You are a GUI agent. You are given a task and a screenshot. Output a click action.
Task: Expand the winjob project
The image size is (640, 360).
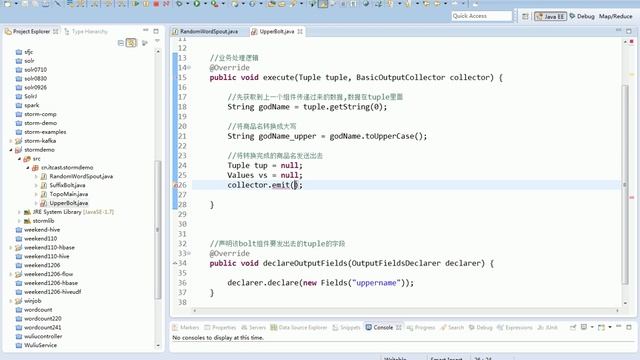11,301
